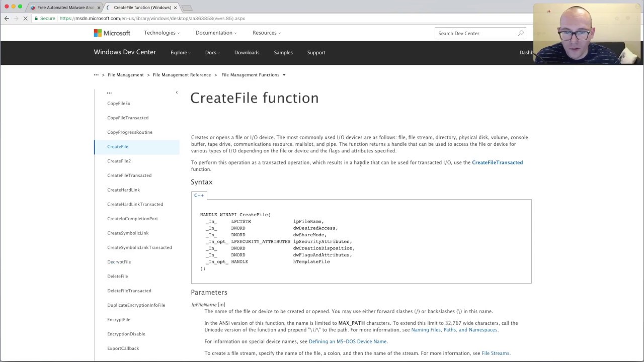Image resolution: width=644 pixels, height=362 pixels.
Task: Select EncryptFile in sidebar
Action: coord(119,320)
